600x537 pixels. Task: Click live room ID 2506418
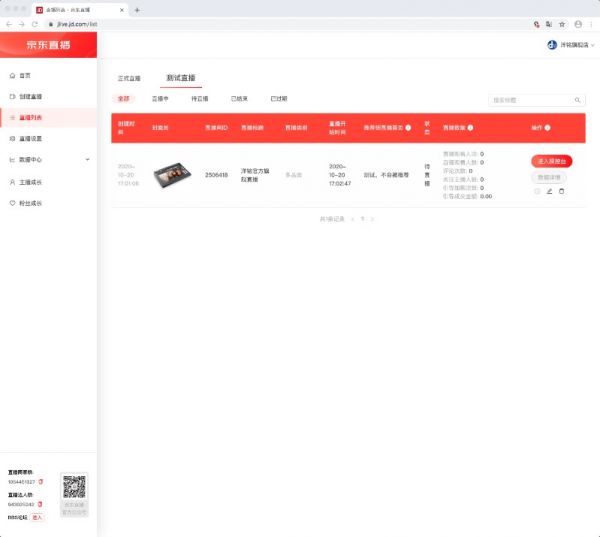pos(216,175)
